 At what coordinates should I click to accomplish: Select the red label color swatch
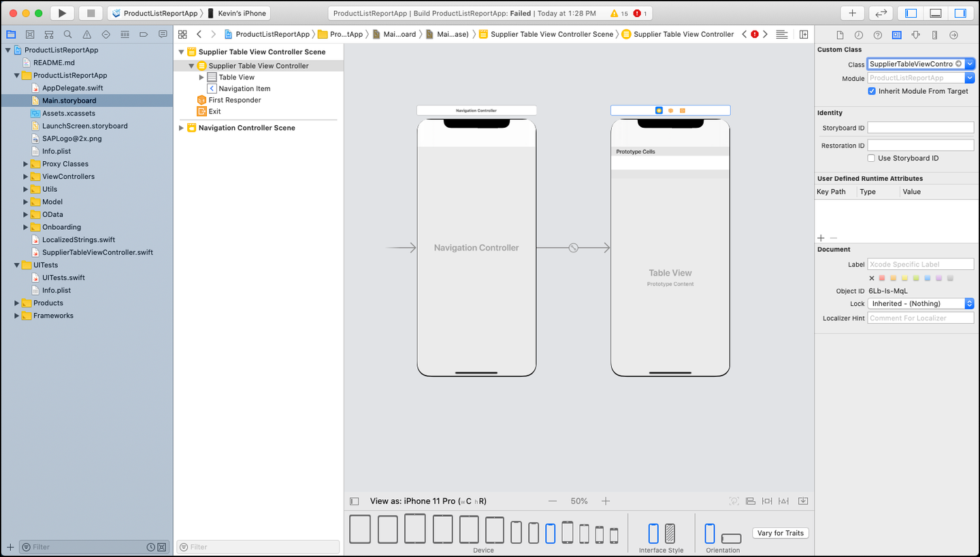[882, 278]
